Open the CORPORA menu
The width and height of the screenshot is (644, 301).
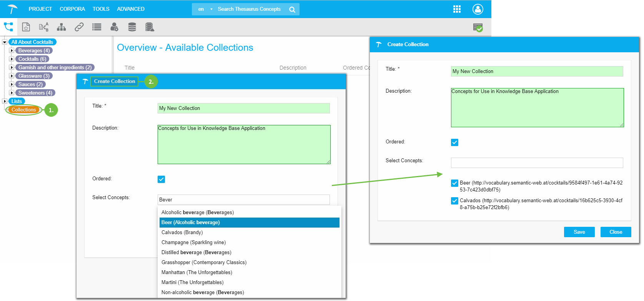72,9
